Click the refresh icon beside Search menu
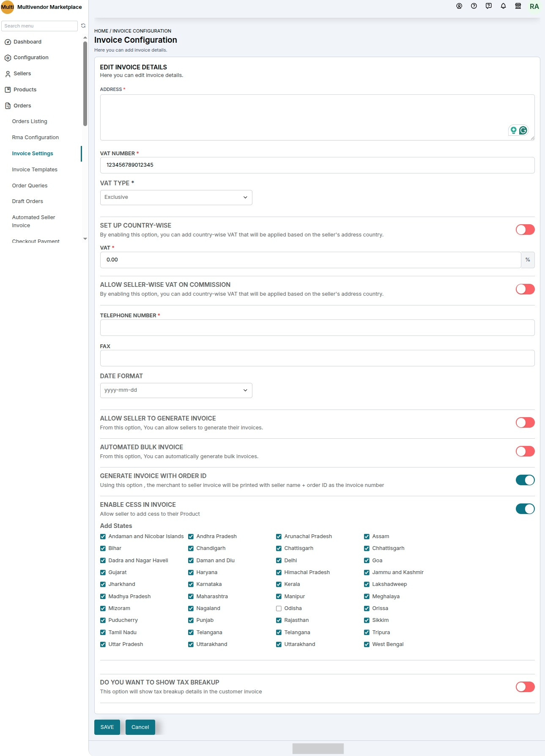545x756 pixels. point(83,26)
